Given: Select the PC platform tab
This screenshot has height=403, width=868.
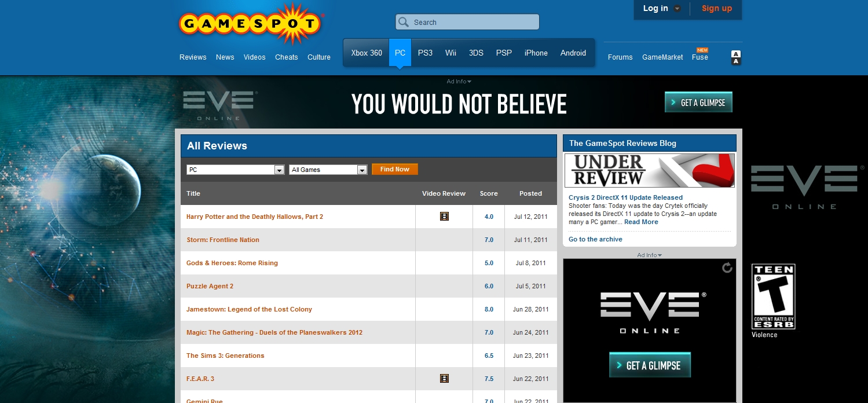Looking at the screenshot, I should (x=400, y=53).
